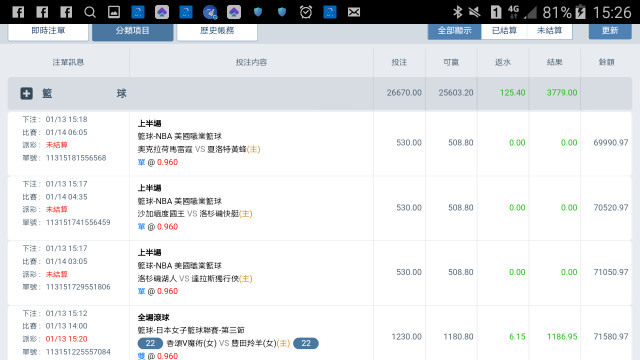640x360 pixels.
Task: Tap the 81% battery percentage
Action: pyautogui.click(x=557, y=13)
